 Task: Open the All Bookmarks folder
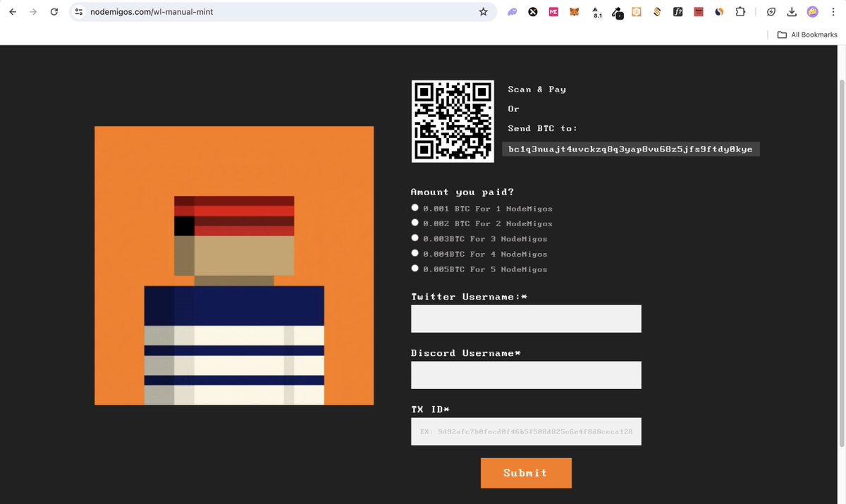click(807, 35)
